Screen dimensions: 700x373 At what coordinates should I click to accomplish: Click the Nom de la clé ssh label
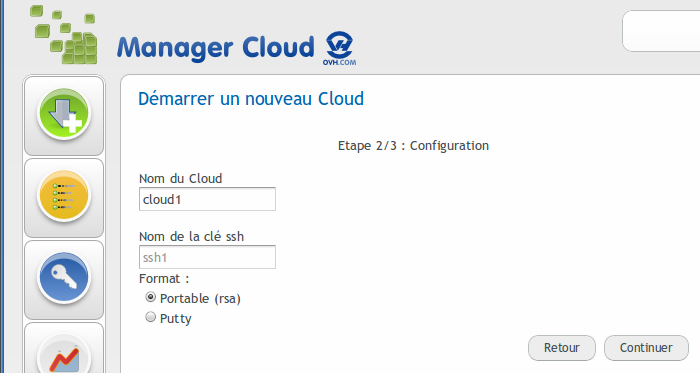coord(192,236)
